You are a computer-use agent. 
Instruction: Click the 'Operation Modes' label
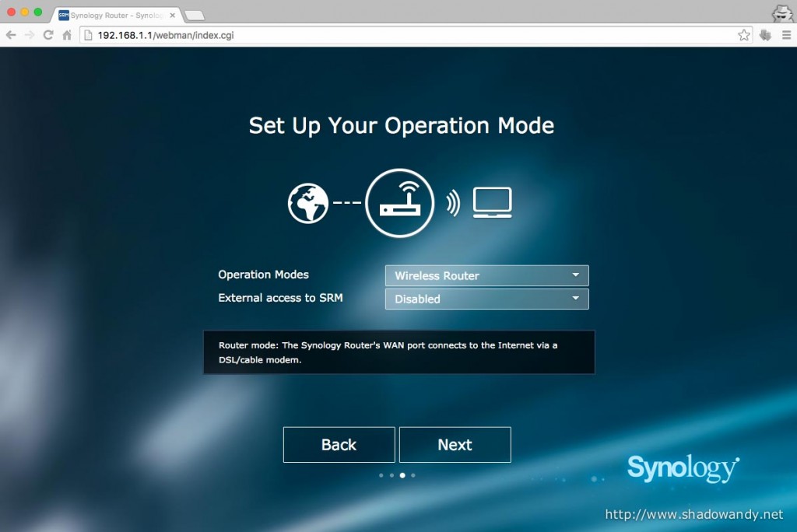(263, 275)
